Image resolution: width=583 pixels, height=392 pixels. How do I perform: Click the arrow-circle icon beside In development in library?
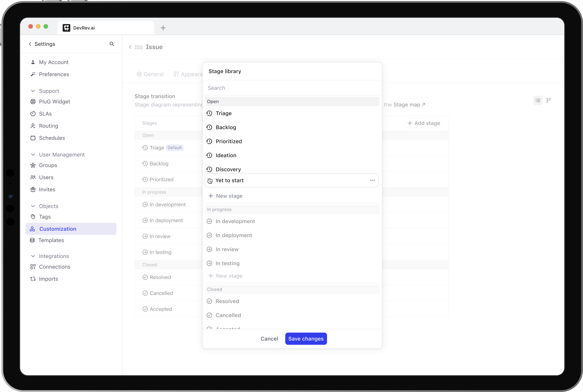[209, 221]
